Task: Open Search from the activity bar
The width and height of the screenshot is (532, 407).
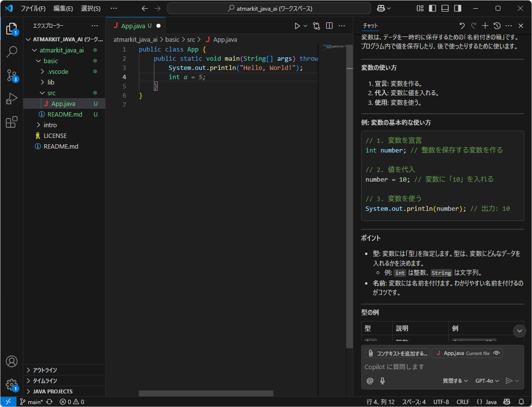Action: tap(12, 51)
